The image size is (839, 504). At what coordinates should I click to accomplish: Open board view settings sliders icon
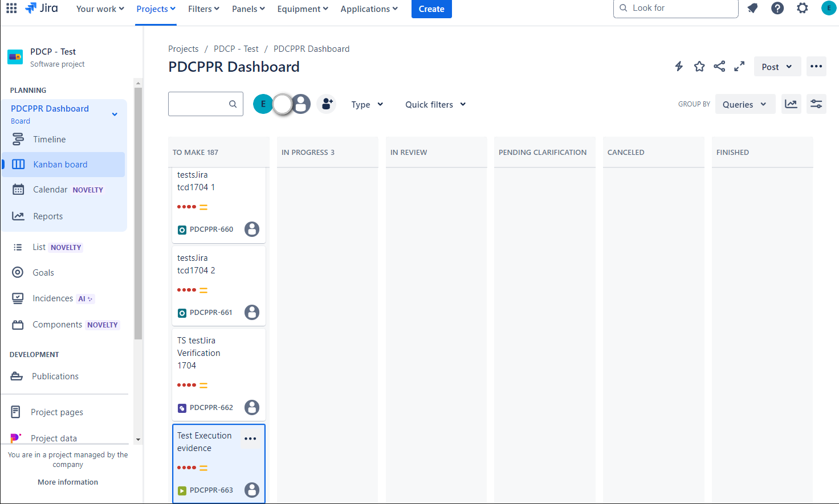[816, 104]
